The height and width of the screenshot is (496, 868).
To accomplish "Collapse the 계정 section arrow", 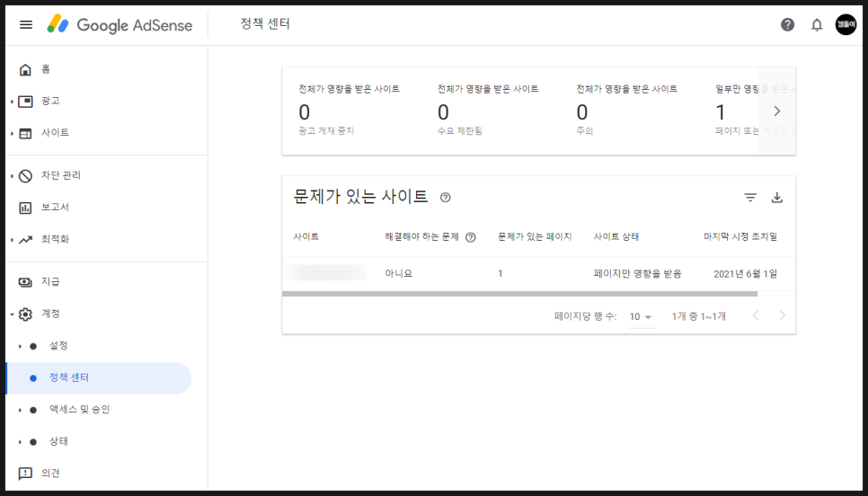I will (13, 314).
